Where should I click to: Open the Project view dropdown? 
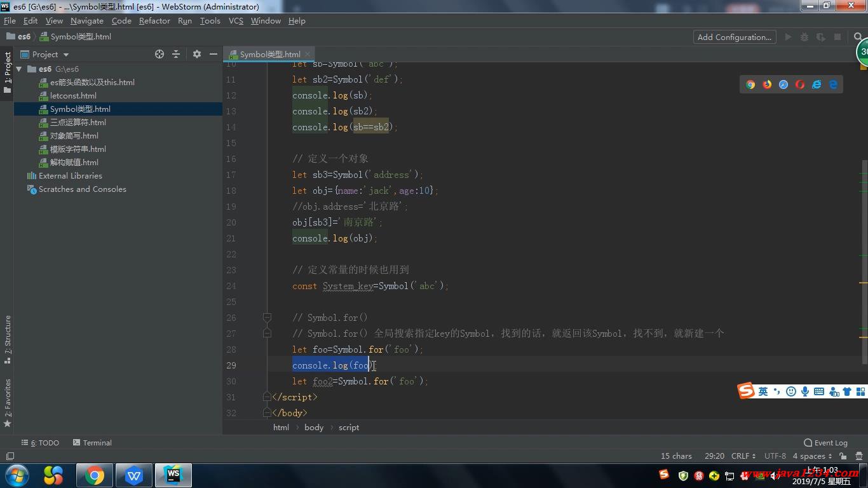tap(45, 55)
